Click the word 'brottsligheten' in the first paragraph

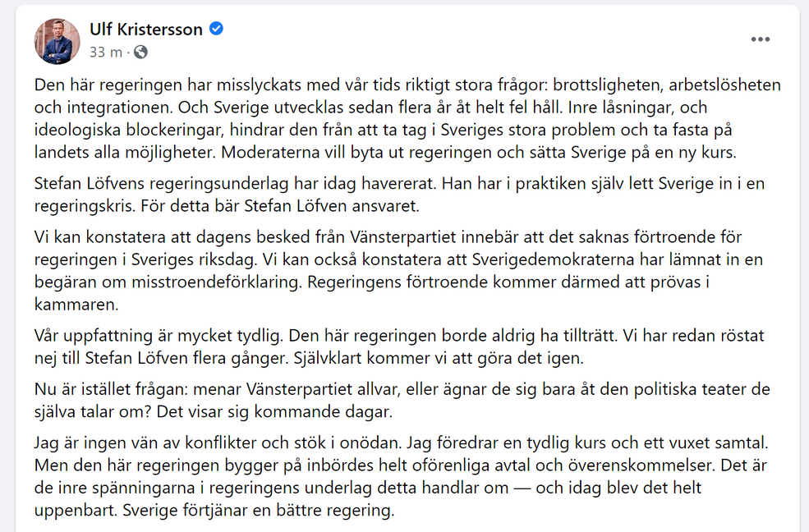[x=607, y=85]
